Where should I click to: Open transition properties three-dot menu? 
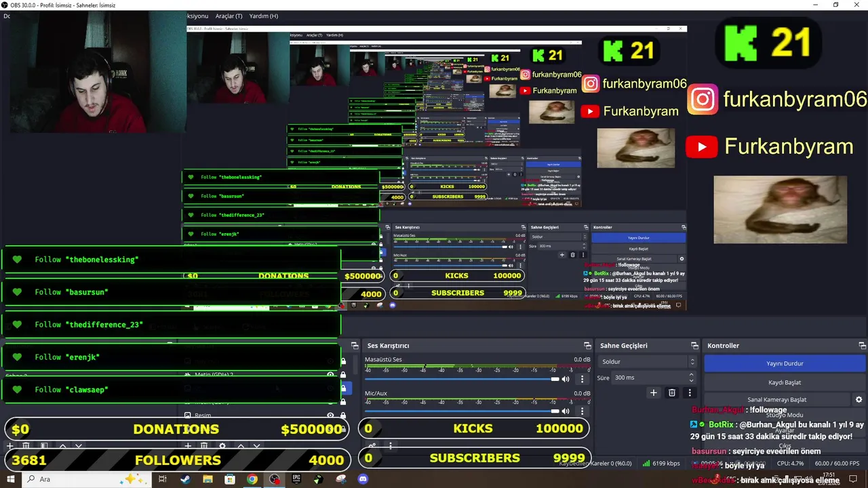[690, 392]
